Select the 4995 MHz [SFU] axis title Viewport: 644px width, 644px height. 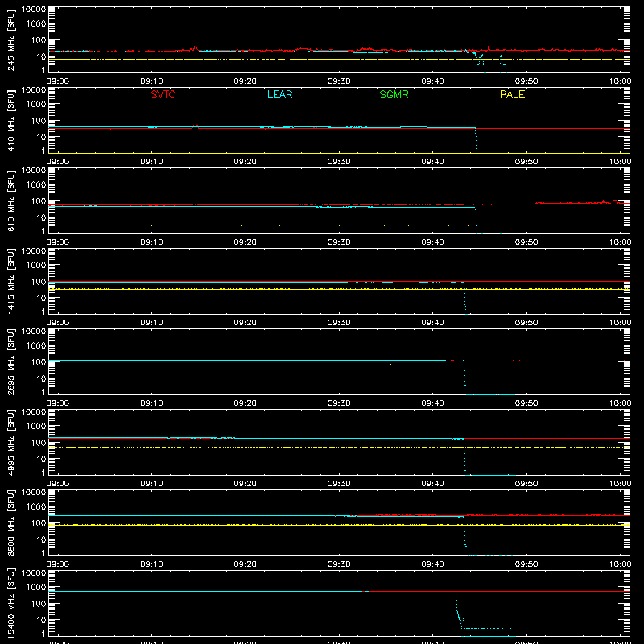pos(10,443)
